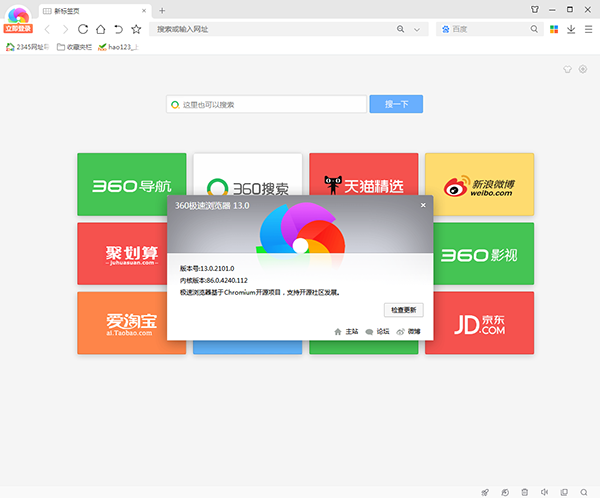Open the 天猫精选 tile

pos(364,175)
